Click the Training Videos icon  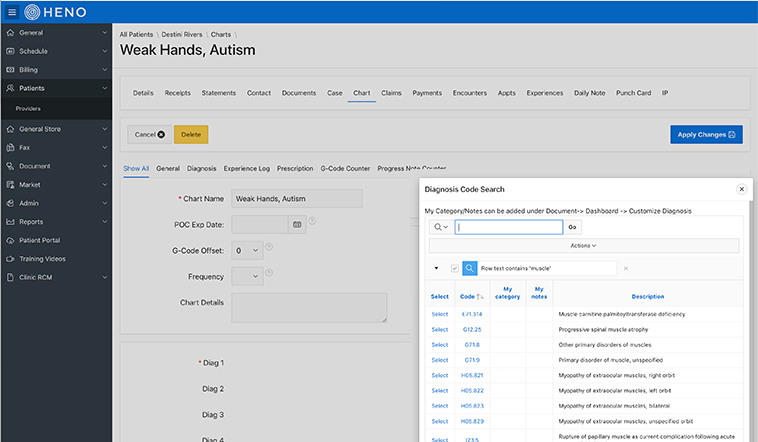coord(10,259)
